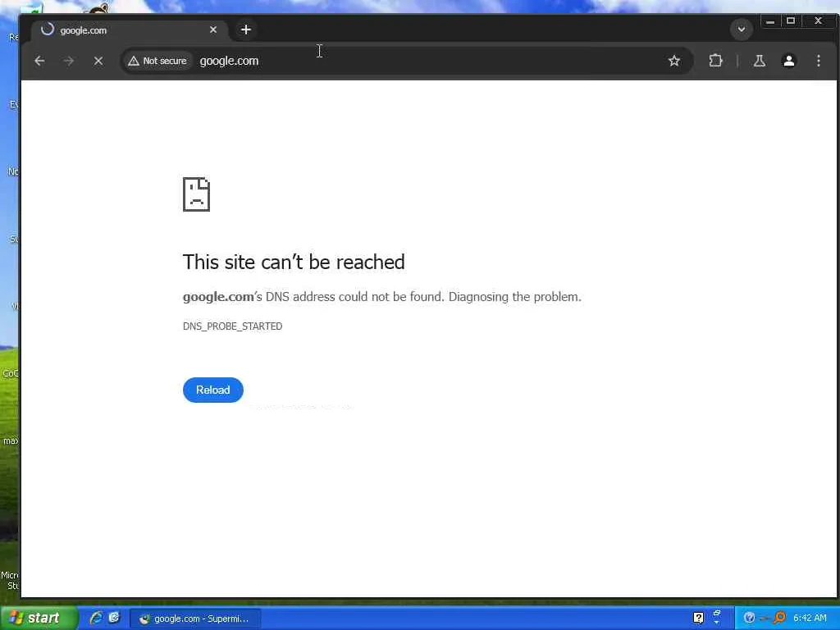Click the orange magnifier tray icon
Viewport: 840px width, 630px height.
tap(779, 619)
